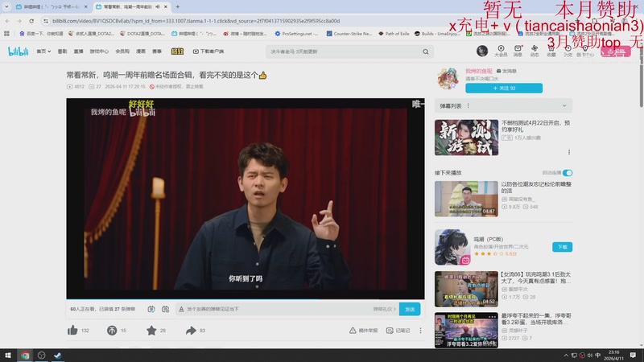Open the danmaku list options dots
644x362 pixels.
pos(469,106)
